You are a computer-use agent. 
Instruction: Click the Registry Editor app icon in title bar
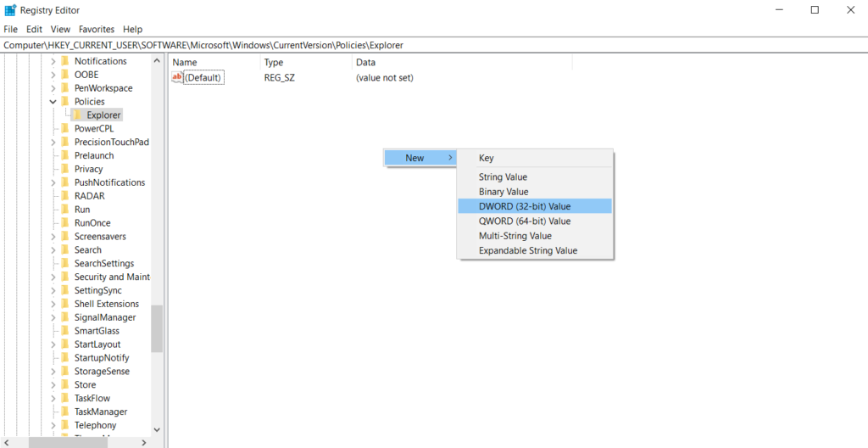(10, 10)
